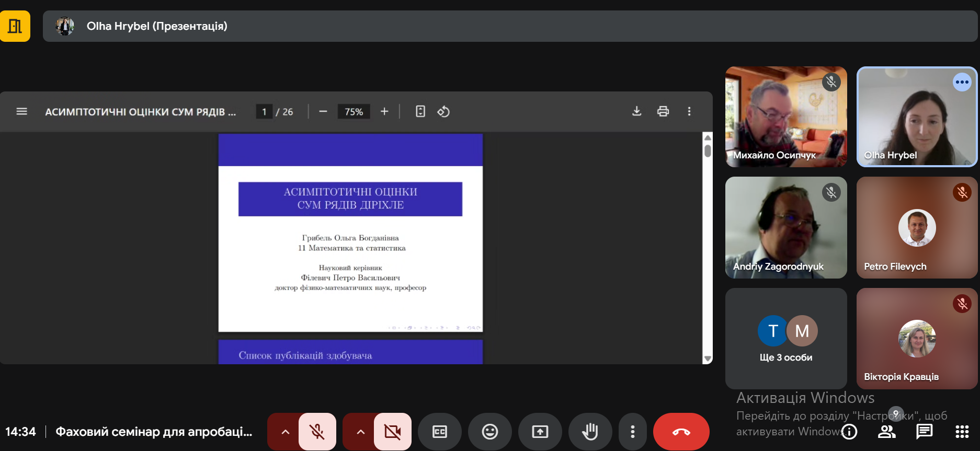The image size is (980, 451).
Task: Print the presentation document
Action: 663,111
